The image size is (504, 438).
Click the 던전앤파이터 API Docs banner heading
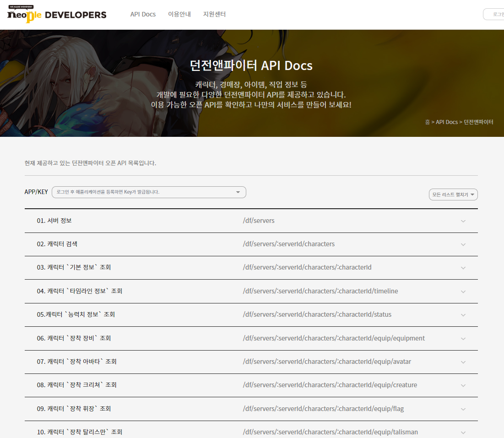(x=251, y=65)
